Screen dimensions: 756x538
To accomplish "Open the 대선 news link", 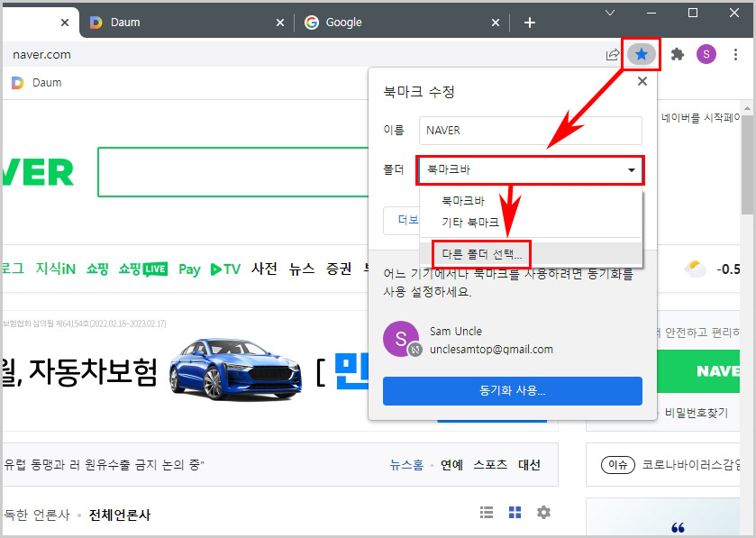I will tap(530, 465).
